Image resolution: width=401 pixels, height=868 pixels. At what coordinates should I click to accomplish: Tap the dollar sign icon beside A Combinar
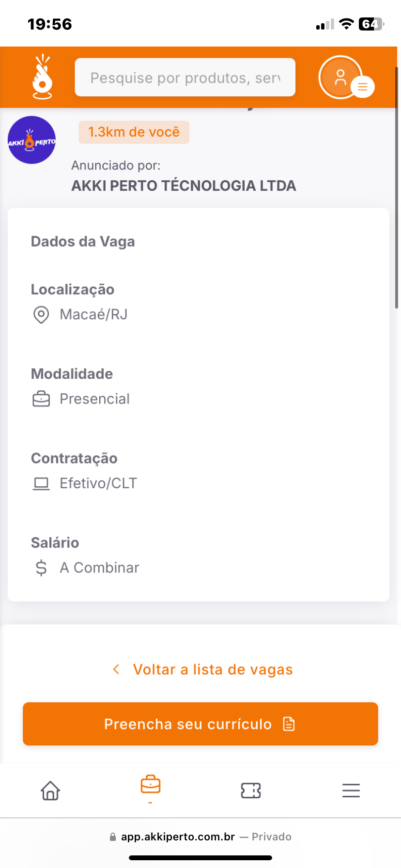pos(41,568)
